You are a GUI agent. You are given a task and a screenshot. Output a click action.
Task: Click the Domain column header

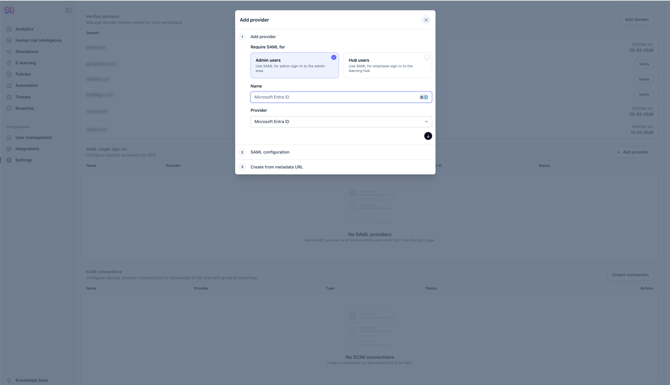93,33
